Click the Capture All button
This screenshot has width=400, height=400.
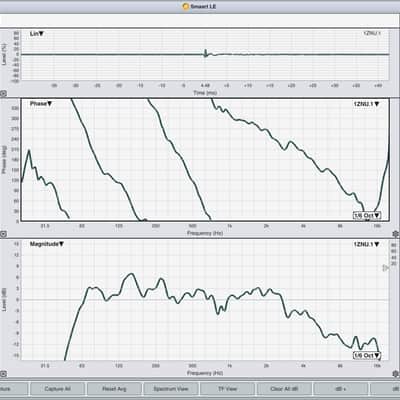(57, 389)
